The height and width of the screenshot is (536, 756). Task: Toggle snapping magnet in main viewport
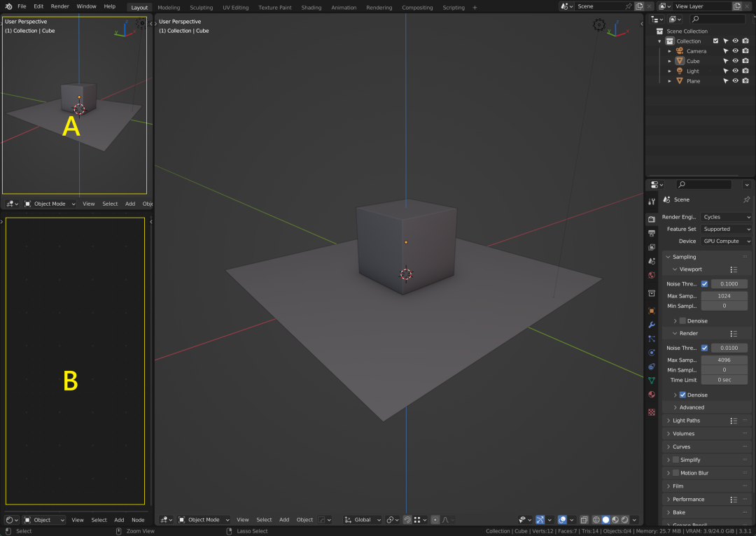coord(407,520)
